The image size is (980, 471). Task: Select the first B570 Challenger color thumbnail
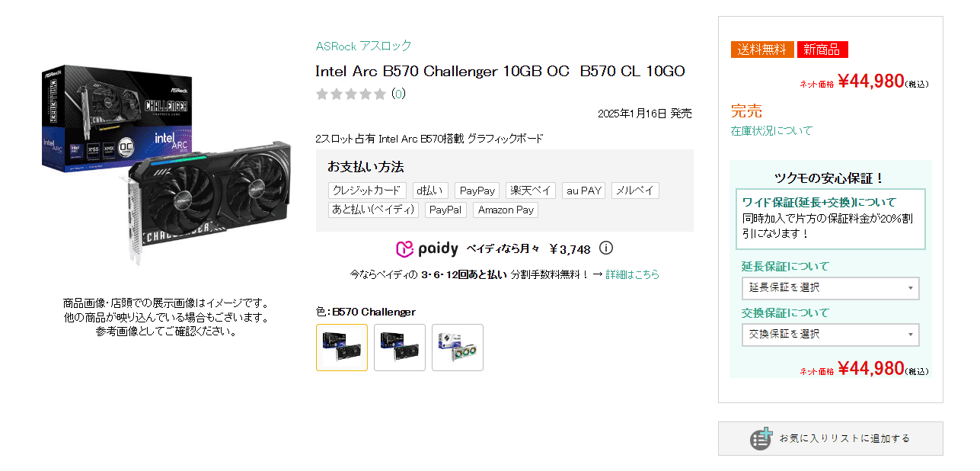[342, 348]
